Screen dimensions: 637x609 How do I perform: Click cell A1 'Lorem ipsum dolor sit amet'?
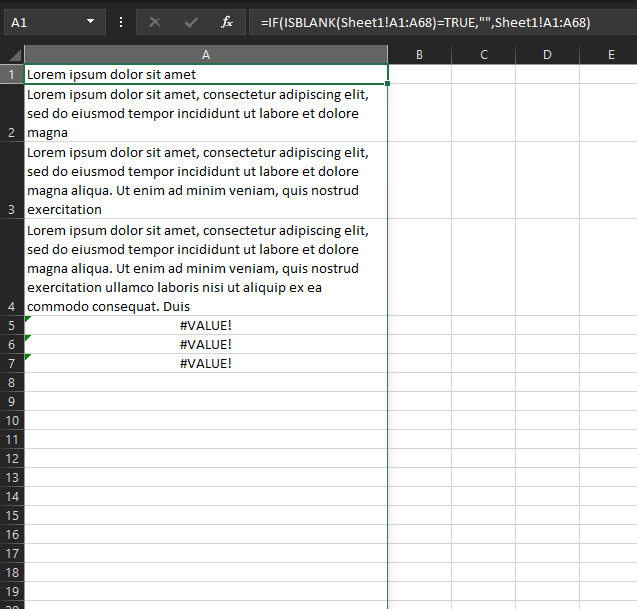pyautogui.click(x=206, y=74)
